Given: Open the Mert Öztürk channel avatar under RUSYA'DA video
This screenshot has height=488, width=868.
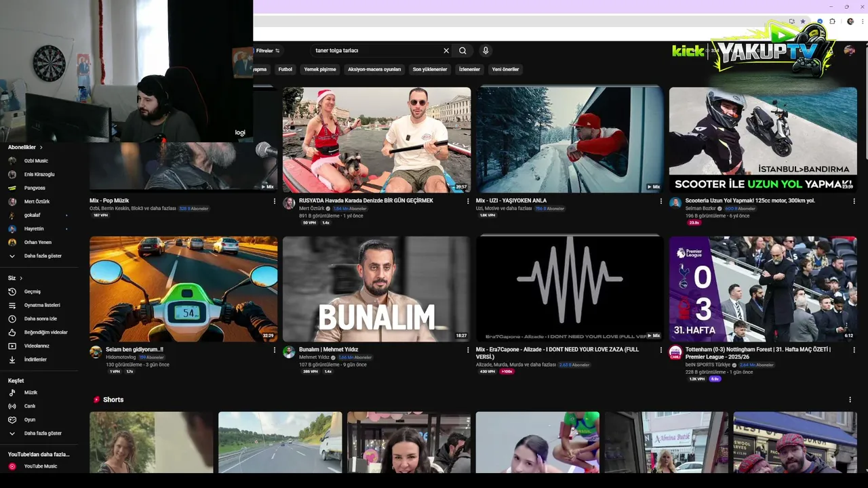Looking at the screenshot, I should 289,203.
